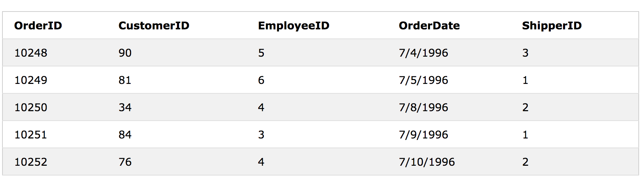Click the date 7/10/1996
Image resolution: width=644 pixels, height=186 pixels.
pyautogui.click(x=427, y=162)
